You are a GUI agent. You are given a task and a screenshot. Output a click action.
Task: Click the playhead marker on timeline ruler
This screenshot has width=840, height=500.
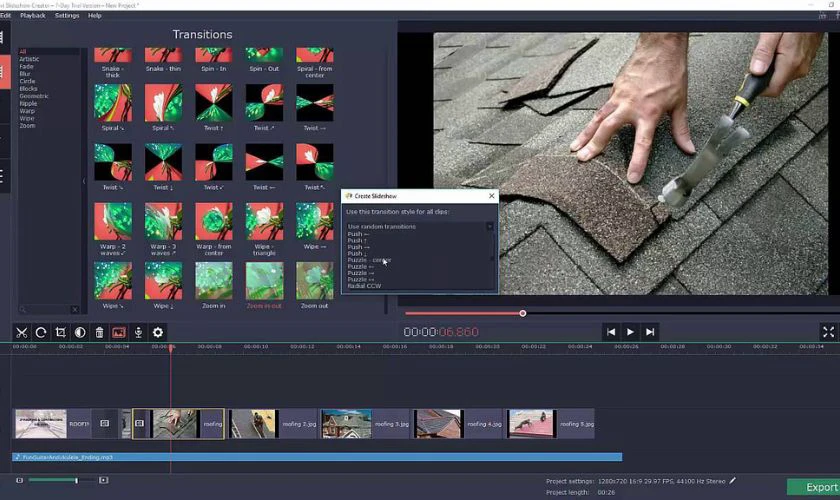click(171, 347)
